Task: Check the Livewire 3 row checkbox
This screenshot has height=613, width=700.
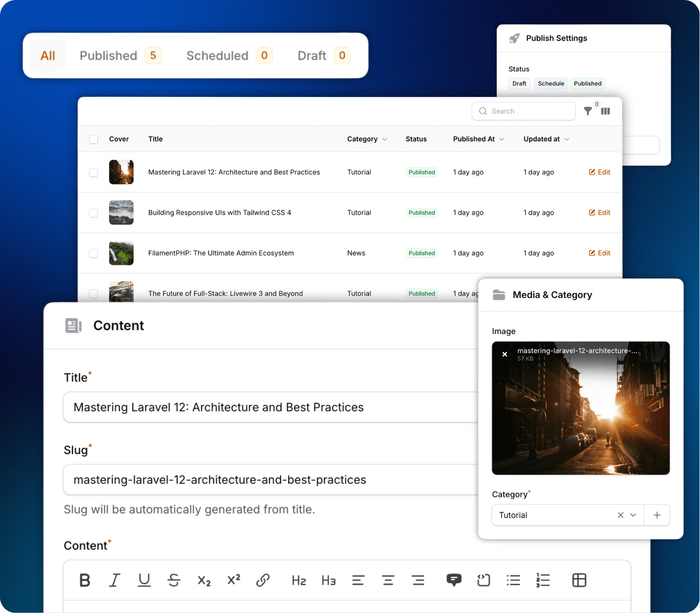Action: pos(94,294)
